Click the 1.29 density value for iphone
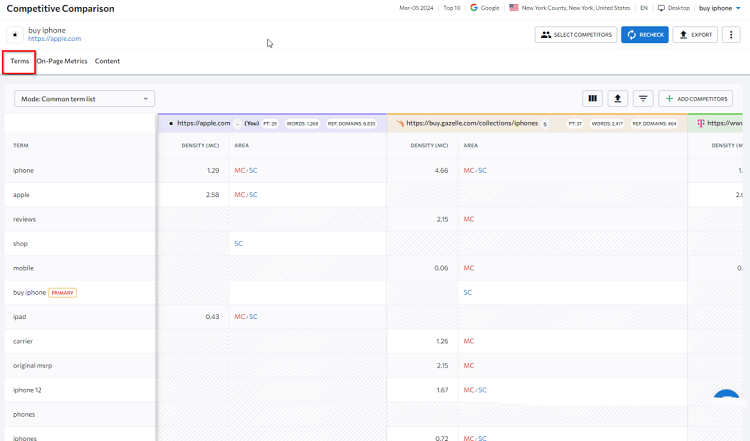 [x=213, y=170]
